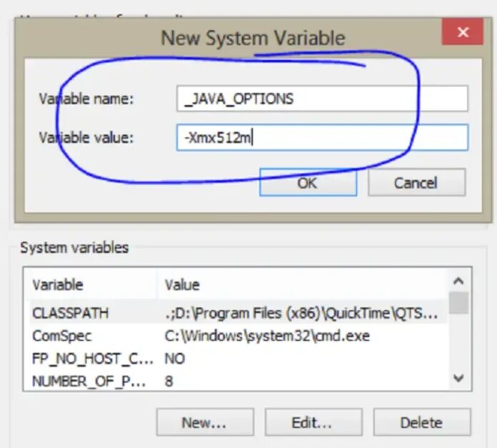Click the CLASSPATH QuickTime path value

pyautogui.click(x=301, y=313)
